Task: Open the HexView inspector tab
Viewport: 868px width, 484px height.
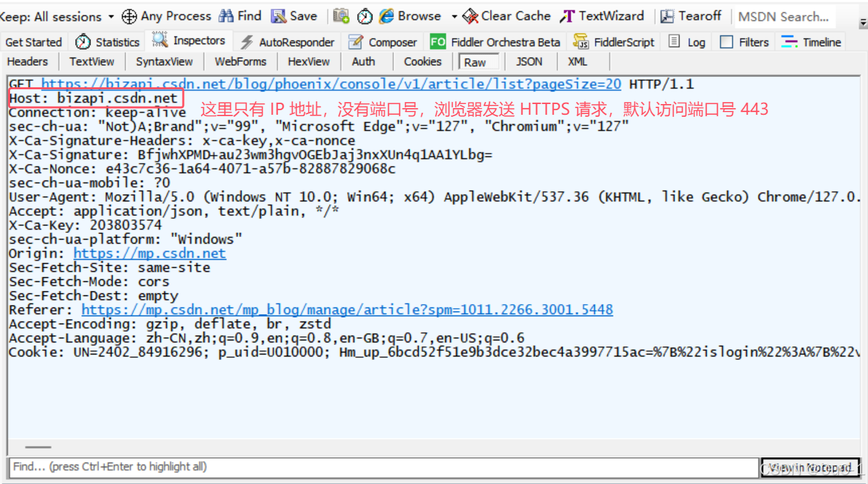Action: (x=309, y=62)
